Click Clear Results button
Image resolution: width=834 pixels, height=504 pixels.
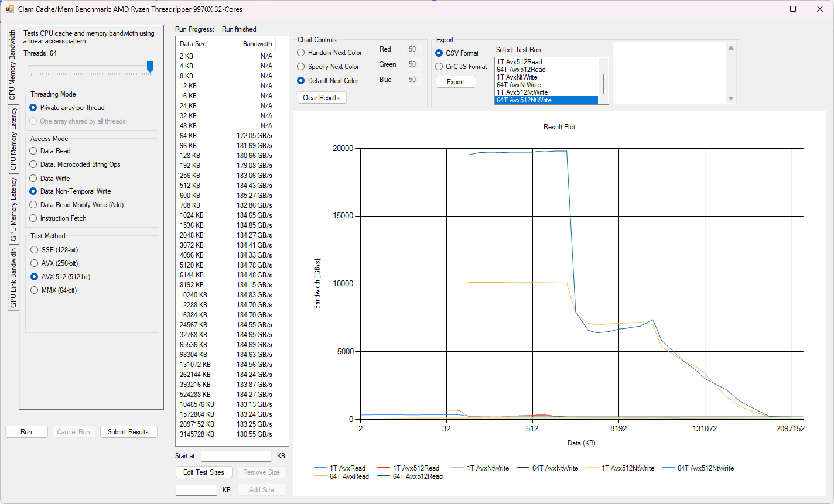coord(322,98)
